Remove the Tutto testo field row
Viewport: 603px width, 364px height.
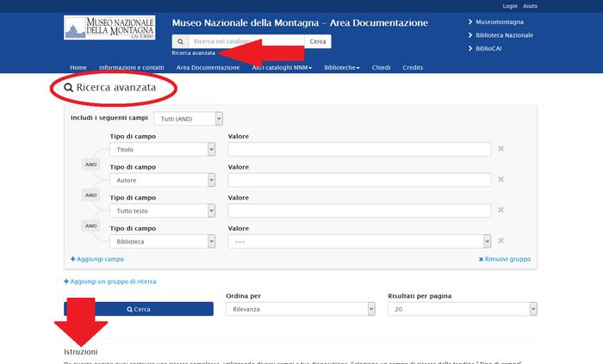500,210
